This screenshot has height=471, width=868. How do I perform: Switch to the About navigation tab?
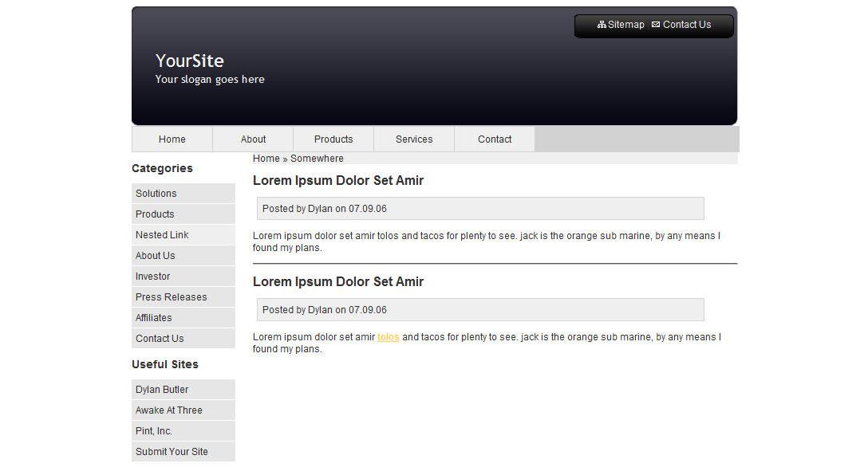[253, 139]
